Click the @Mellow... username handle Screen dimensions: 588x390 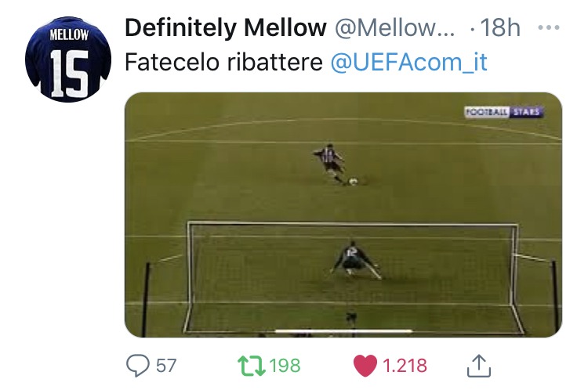point(396,28)
